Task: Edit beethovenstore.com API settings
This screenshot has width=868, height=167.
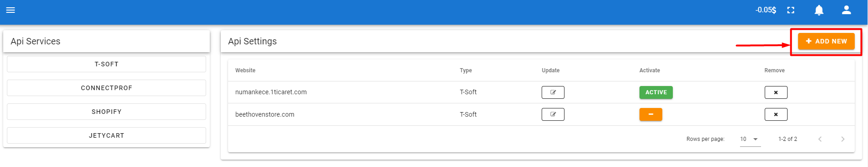Action: (x=553, y=114)
